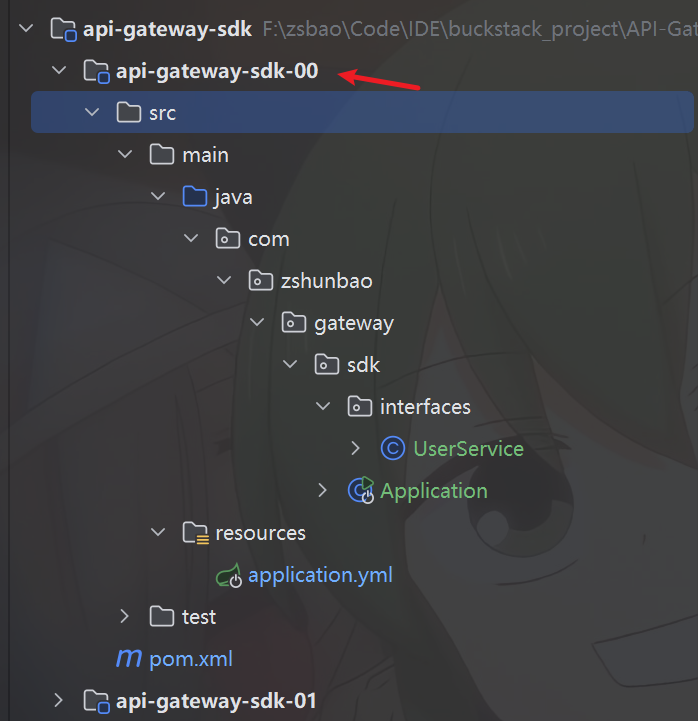Expand the UserService class node
Viewport: 698px width, 721px height.
(356, 449)
